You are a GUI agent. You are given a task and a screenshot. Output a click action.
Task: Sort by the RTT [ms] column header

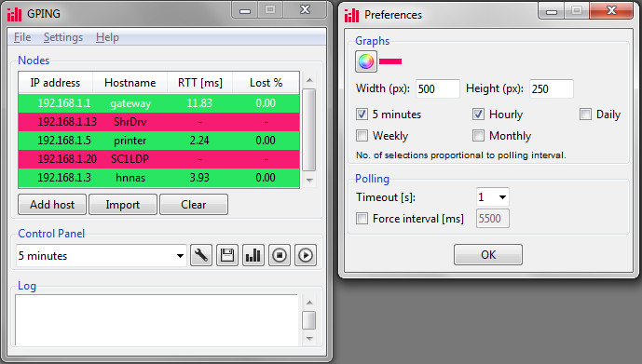tap(199, 83)
